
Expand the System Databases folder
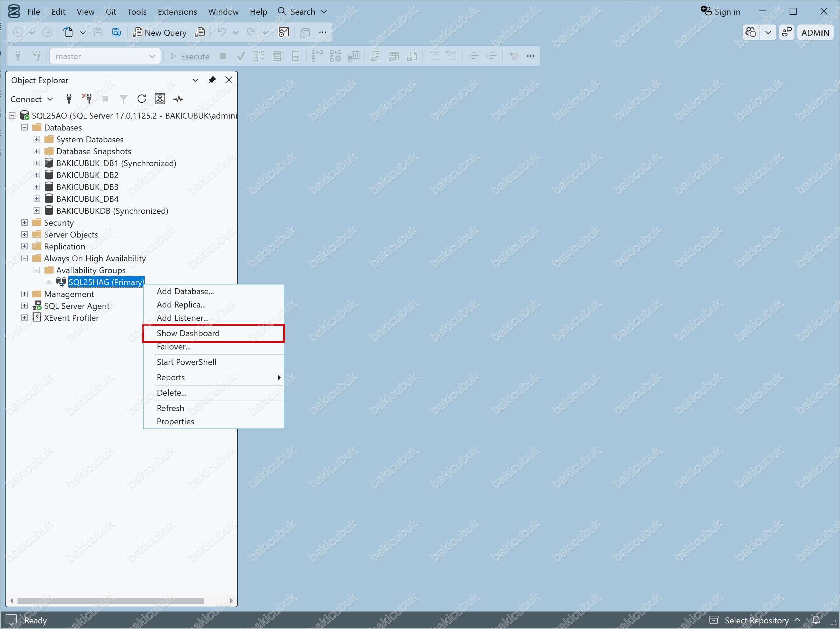[x=37, y=139]
